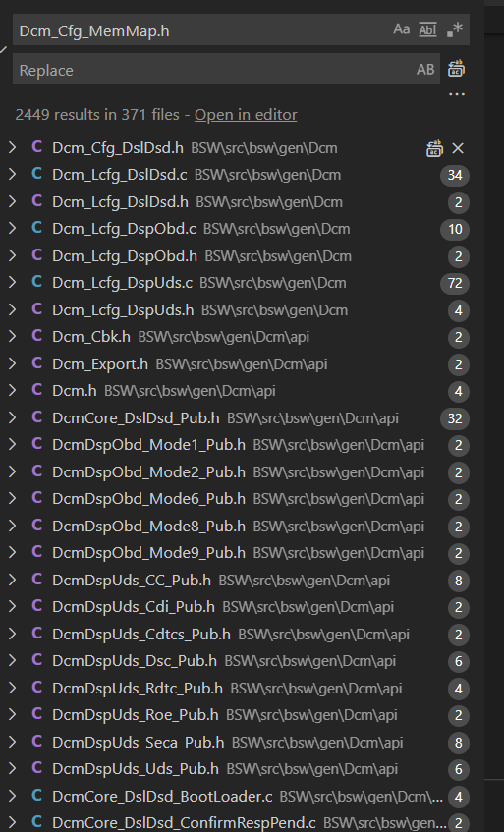Expand Dcm_Cfg_DslDsd.h results
Image resolution: width=504 pixels, height=832 pixels.
click(x=13, y=147)
